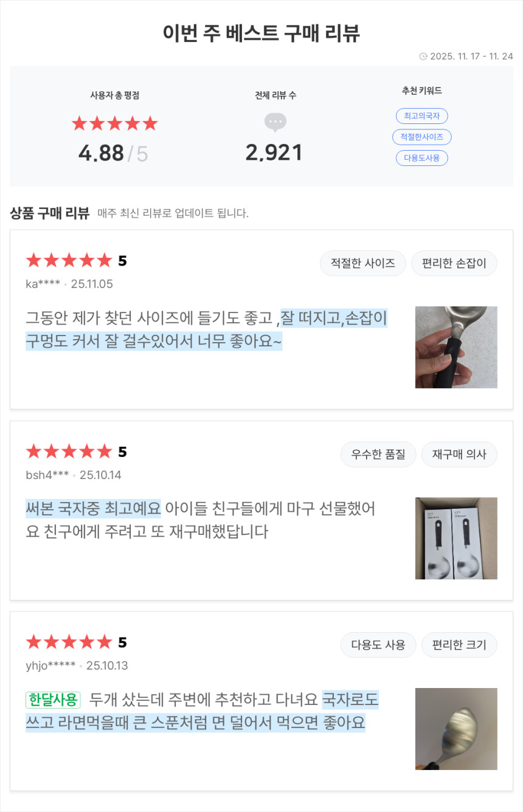
Task: Open the ladle spoon close-up photo
Action: [x=456, y=729]
